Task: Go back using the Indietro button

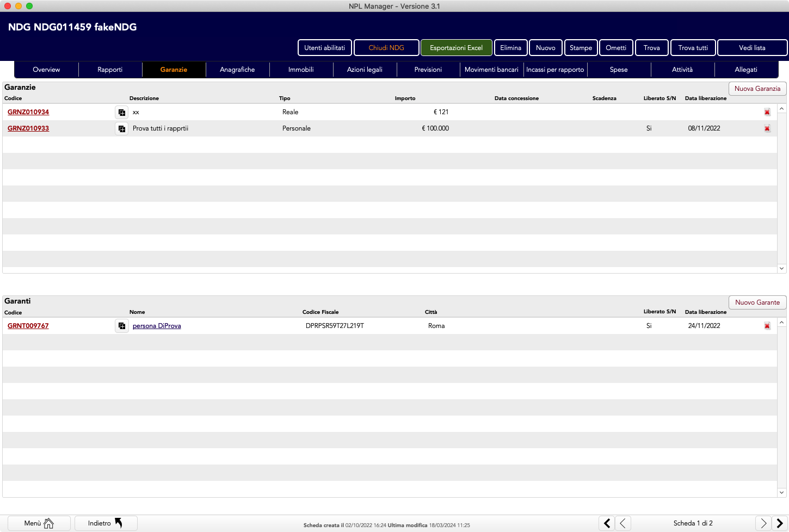Action: 106,523
